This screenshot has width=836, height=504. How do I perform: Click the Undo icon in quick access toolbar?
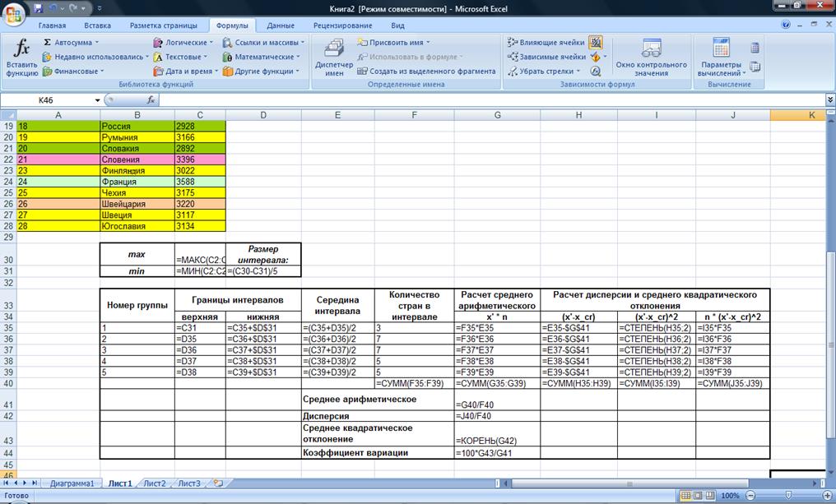click(53, 8)
